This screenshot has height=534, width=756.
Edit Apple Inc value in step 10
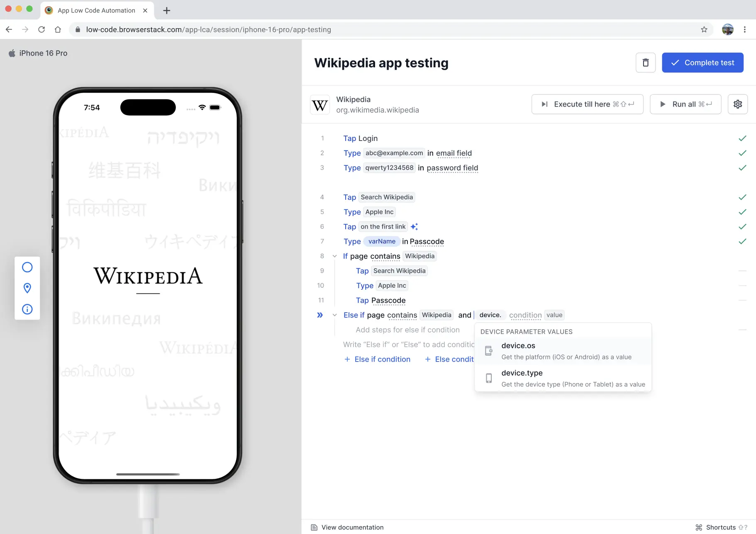click(x=392, y=286)
